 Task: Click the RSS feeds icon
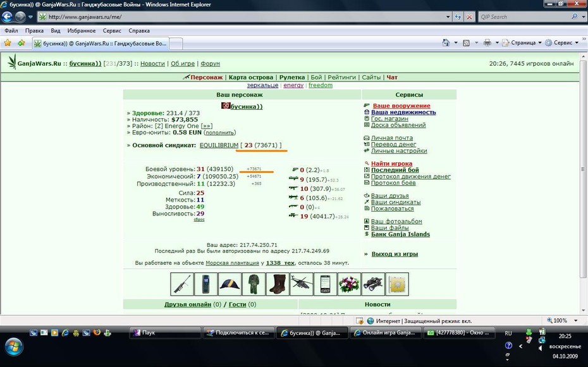(466, 43)
